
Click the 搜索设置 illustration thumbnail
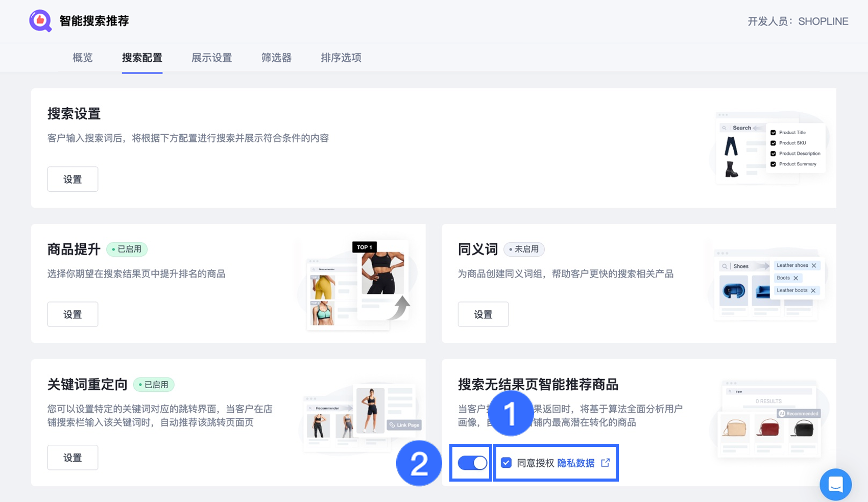point(769,147)
